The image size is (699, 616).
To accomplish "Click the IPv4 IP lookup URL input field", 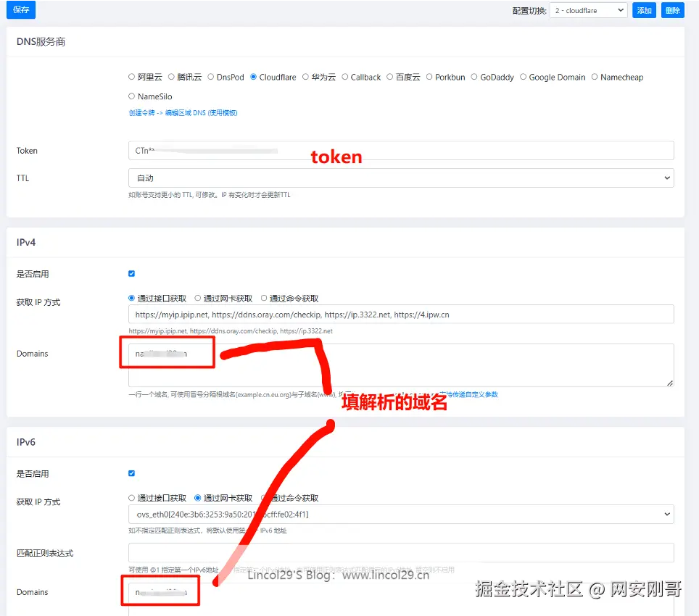I will [x=401, y=315].
